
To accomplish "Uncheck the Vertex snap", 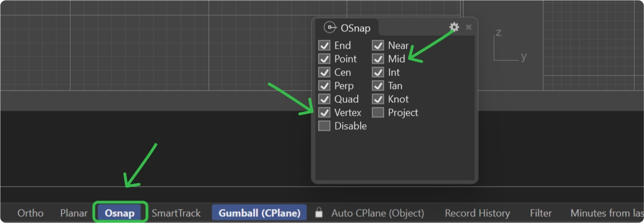I will (324, 112).
